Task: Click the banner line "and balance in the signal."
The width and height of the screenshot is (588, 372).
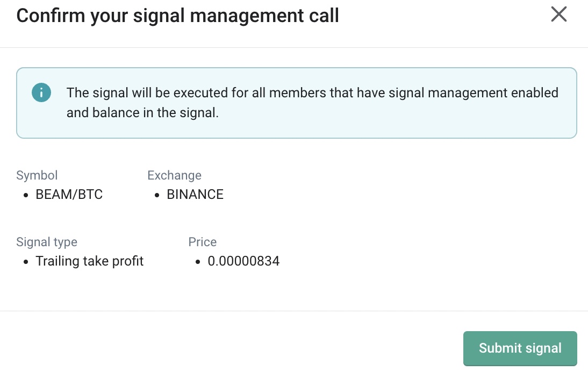Action: point(142,113)
